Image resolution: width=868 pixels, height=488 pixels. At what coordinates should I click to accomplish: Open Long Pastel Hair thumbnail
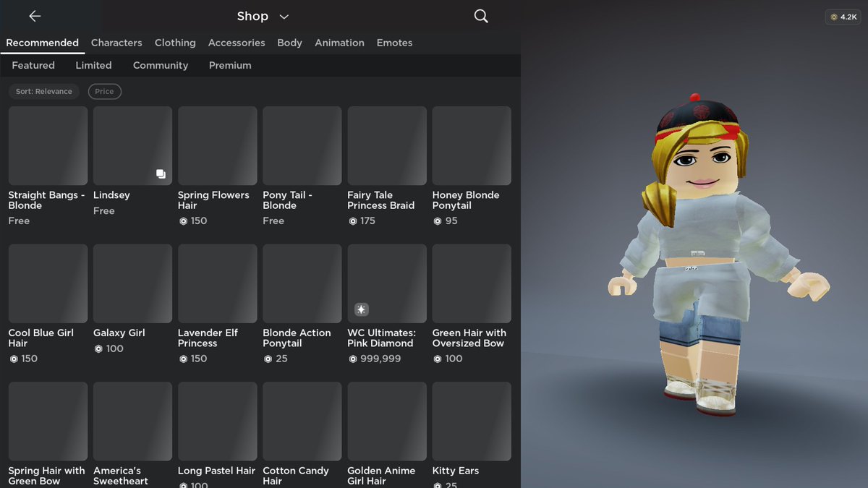point(217,421)
